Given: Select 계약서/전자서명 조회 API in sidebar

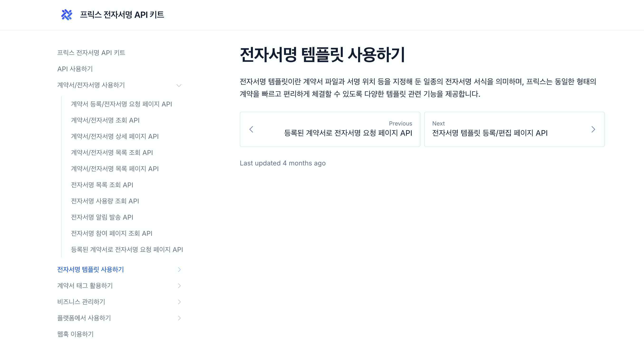Looking at the screenshot, I should click(105, 120).
